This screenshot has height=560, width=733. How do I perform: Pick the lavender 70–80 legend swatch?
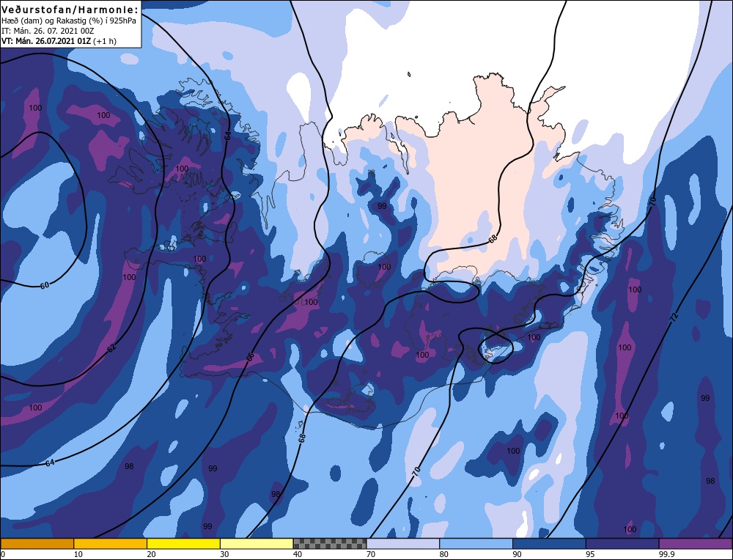tap(403, 543)
